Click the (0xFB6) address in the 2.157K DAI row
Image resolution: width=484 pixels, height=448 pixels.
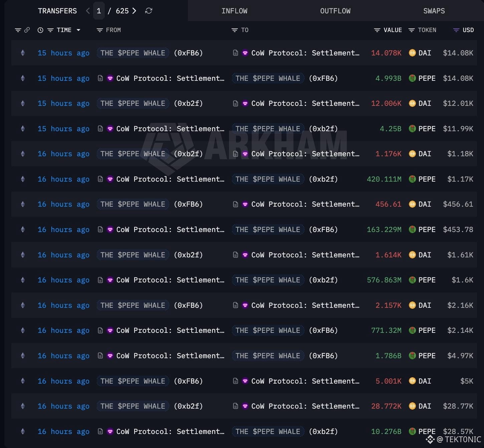pos(188,305)
